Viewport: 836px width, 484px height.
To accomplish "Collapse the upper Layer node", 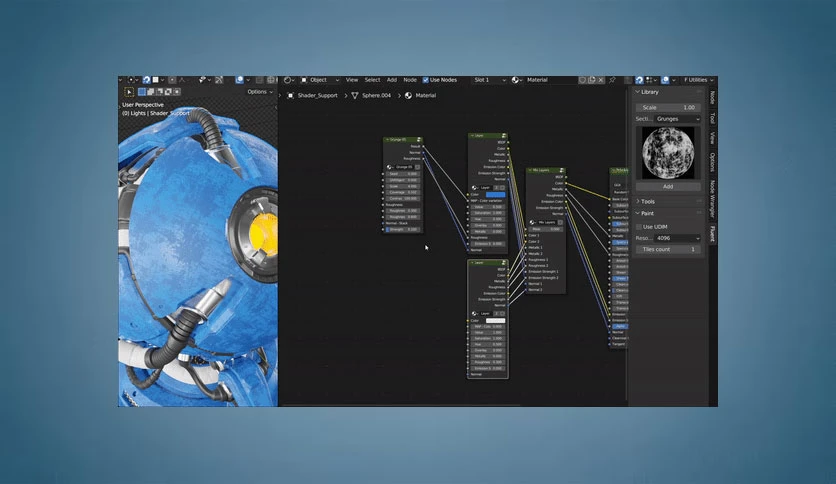I will click(472, 135).
